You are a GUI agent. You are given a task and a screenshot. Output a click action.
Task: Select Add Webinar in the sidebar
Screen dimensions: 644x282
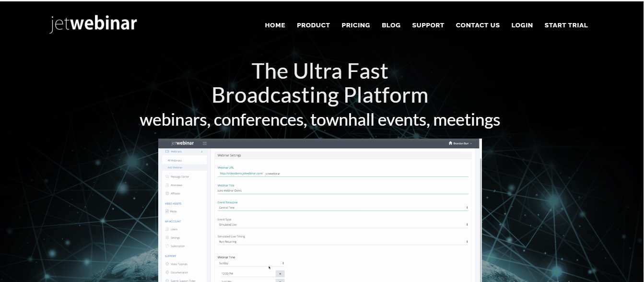[175, 167]
